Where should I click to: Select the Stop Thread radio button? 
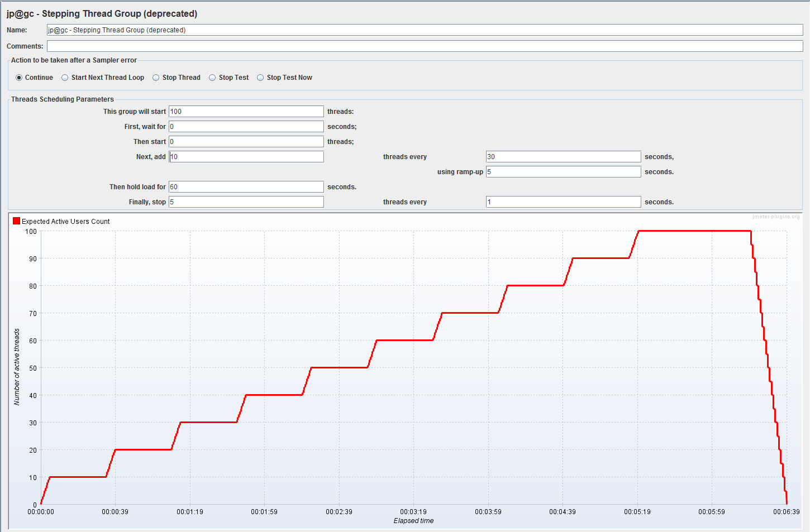[x=156, y=78]
